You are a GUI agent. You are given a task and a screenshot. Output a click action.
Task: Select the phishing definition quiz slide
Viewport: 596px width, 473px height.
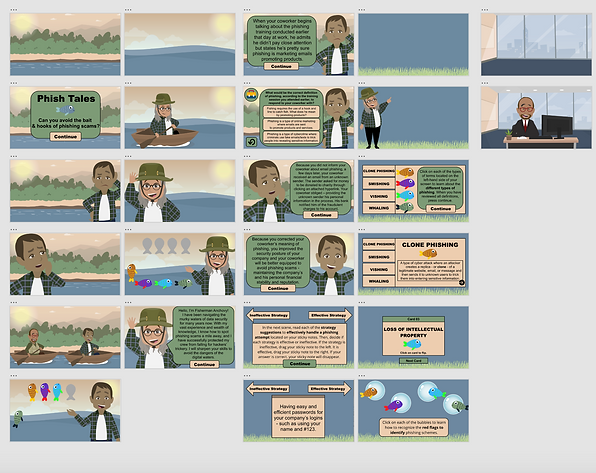point(298,117)
